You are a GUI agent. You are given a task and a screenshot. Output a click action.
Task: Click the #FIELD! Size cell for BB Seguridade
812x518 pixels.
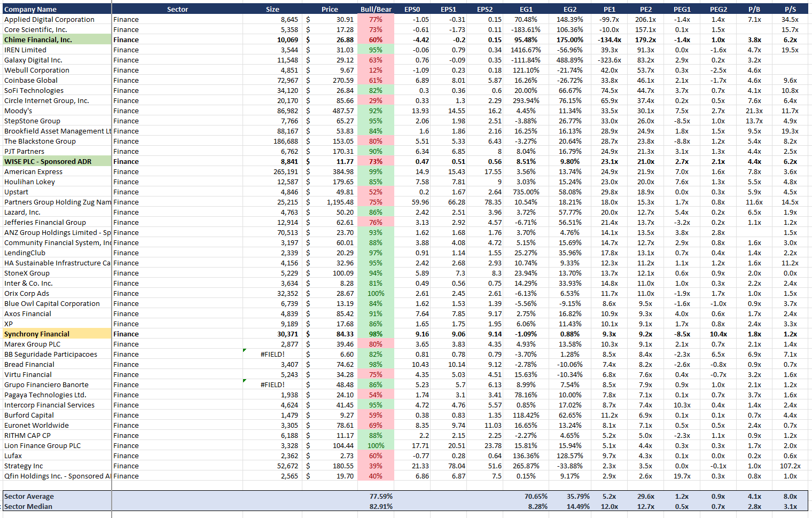click(x=272, y=354)
